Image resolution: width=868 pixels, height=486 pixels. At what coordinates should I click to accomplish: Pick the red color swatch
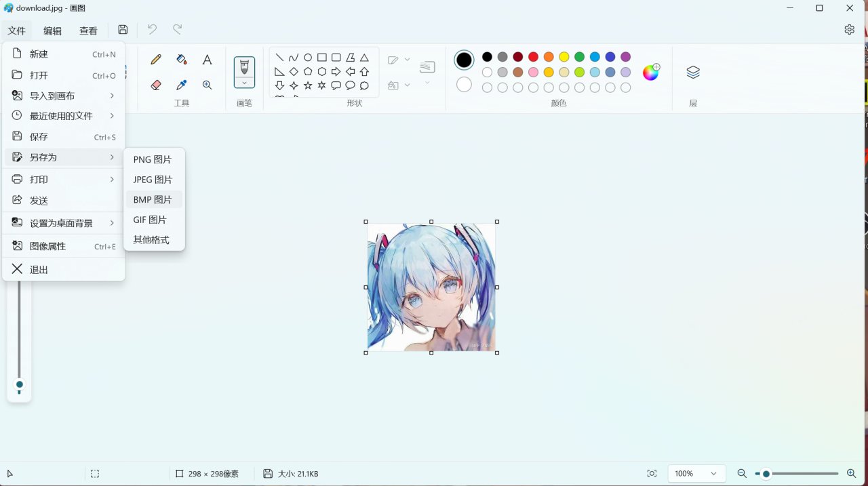coord(533,57)
